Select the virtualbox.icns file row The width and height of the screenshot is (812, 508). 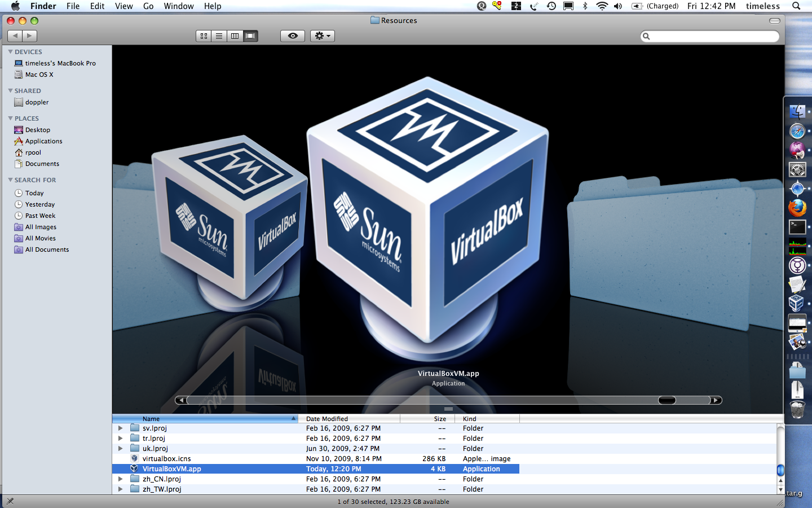click(316, 459)
